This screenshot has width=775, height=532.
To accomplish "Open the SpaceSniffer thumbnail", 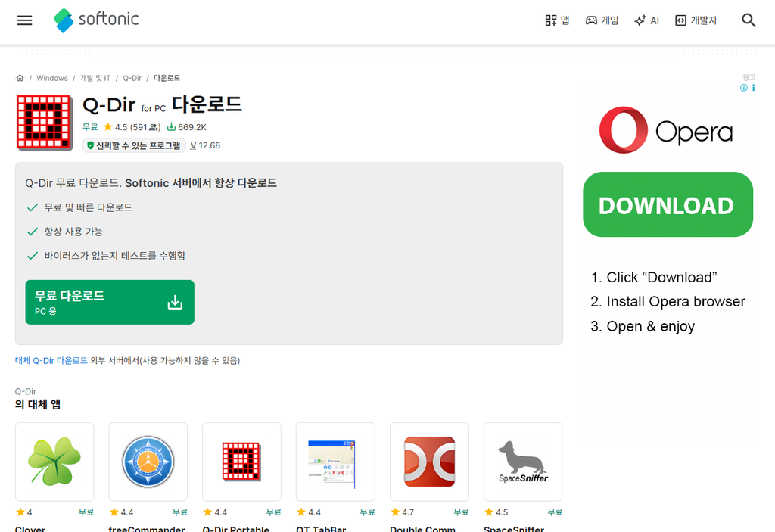I will coord(523,462).
